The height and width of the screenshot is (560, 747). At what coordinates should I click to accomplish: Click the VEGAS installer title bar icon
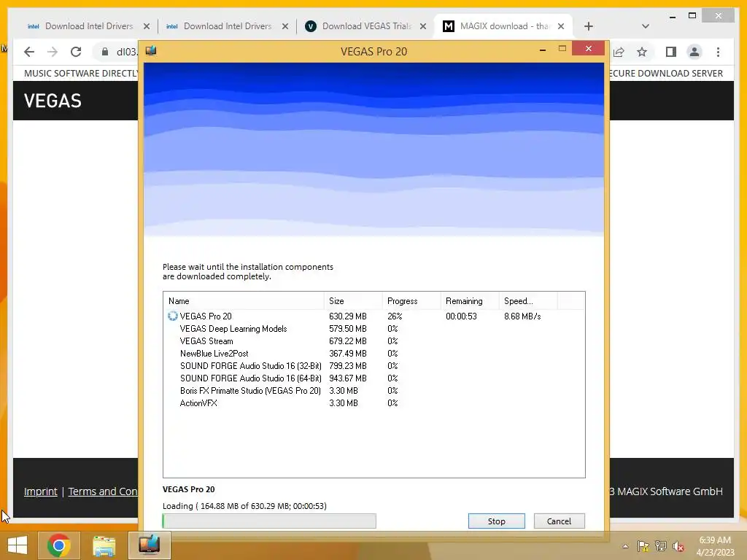tap(151, 50)
